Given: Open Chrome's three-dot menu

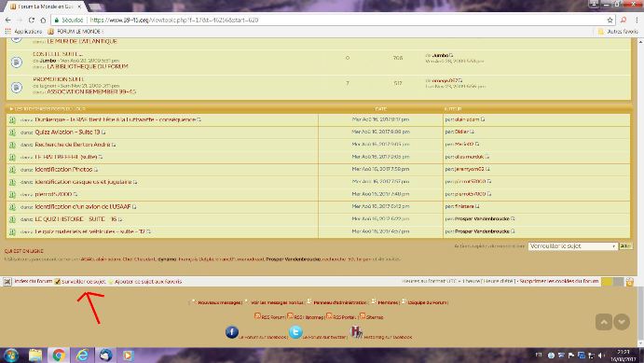Looking at the screenshot, I should point(637,20).
